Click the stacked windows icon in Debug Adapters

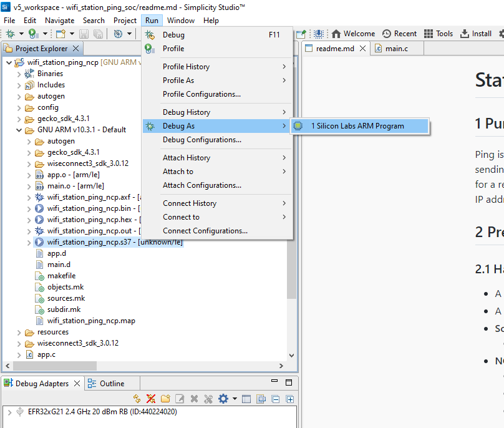click(x=261, y=399)
